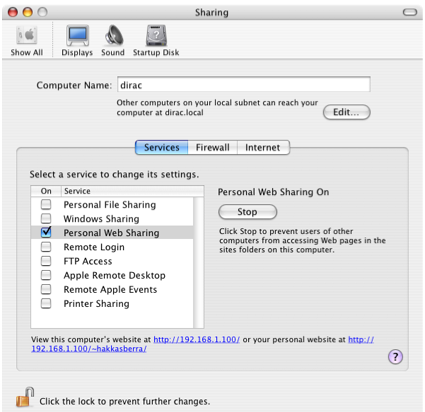The width and height of the screenshot is (425, 412).
Task: Close the Sharing window with red button
Action: pos(13,12)
